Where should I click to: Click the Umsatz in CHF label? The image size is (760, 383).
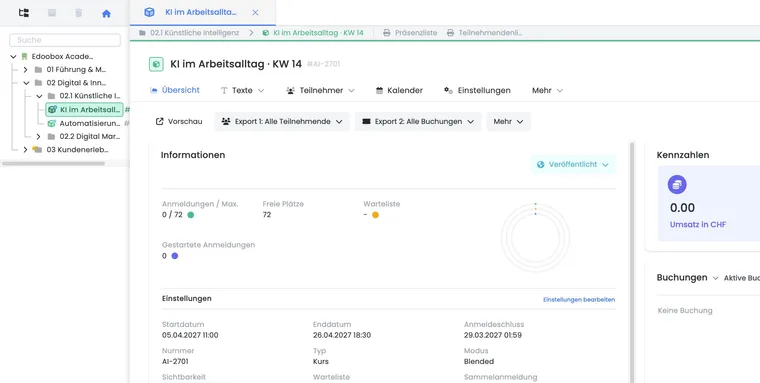(x=697, y=225)
